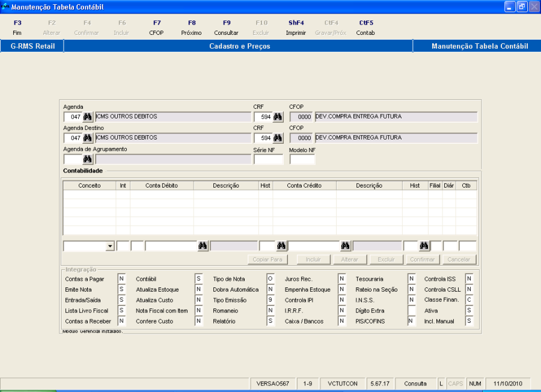Open the Conta Débito account search binoculars

(203, 245)
